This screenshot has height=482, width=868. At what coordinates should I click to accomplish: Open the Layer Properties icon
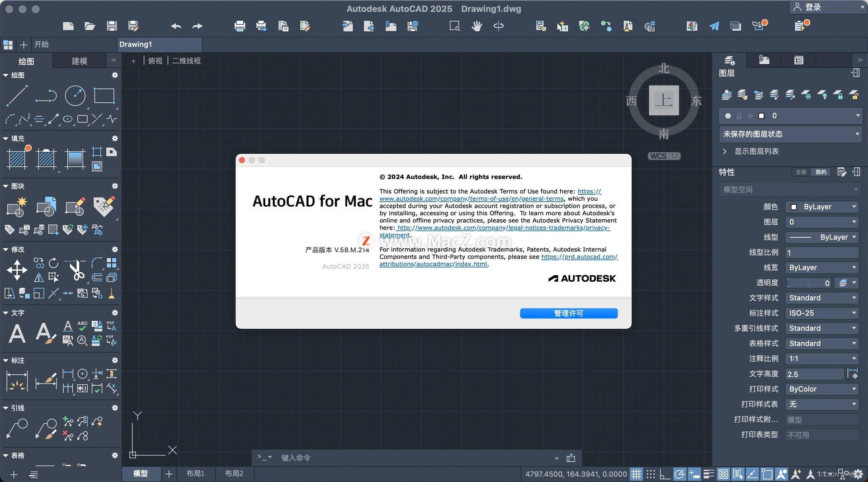[726, 95]
